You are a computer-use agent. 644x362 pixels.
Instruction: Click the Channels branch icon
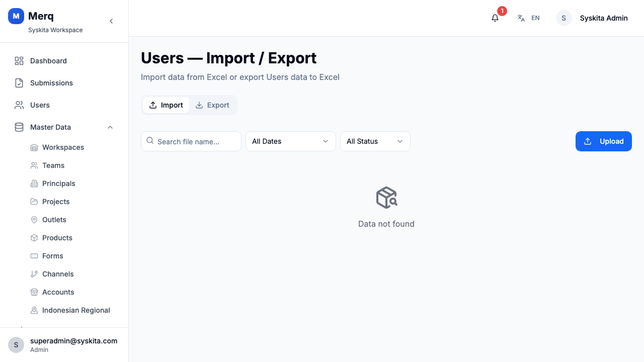[x=34, y=274]
